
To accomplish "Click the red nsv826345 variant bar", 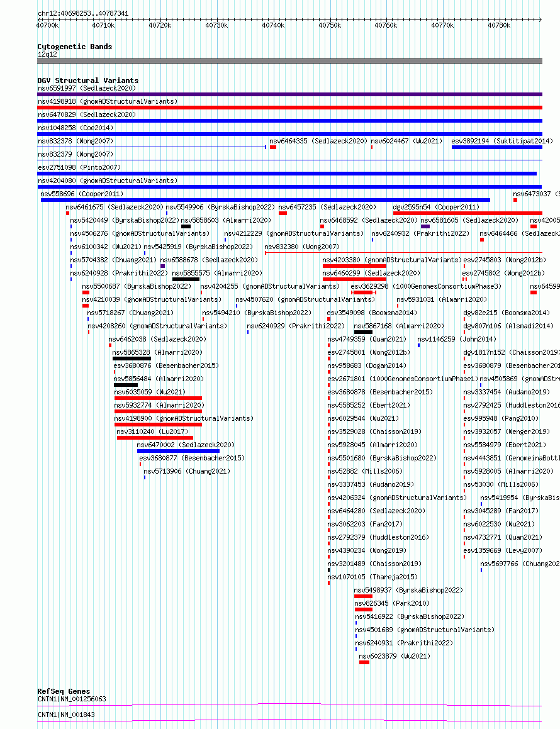I will [x=363, y=610].
